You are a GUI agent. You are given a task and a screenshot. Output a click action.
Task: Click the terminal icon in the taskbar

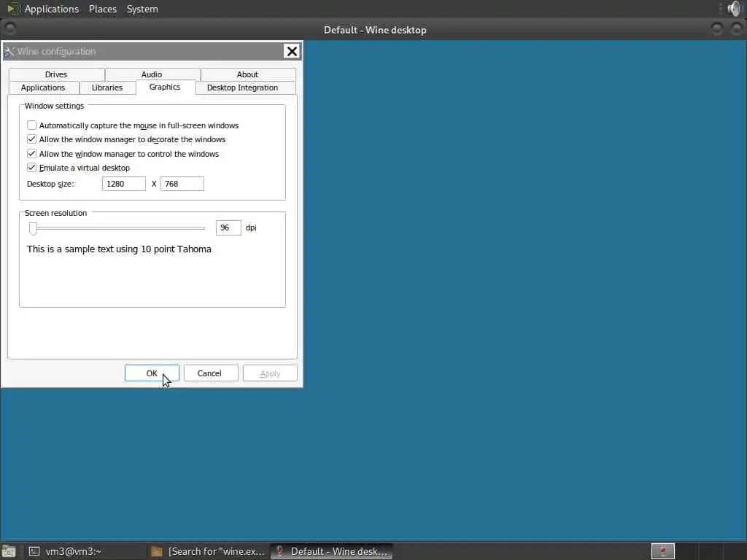pyautogui.click(x=34, y=551)
